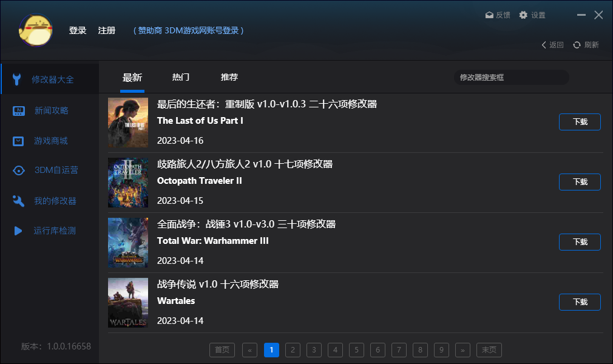Go to page 8
This screenshot has height=364, width=613.
pyautogui.click(x=420, y=350)
